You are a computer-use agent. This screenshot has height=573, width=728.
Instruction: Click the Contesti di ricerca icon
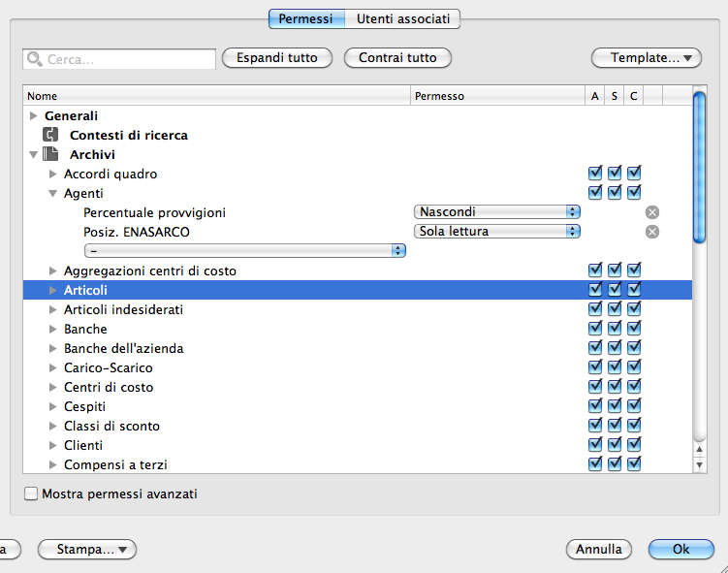pos(51,136)
